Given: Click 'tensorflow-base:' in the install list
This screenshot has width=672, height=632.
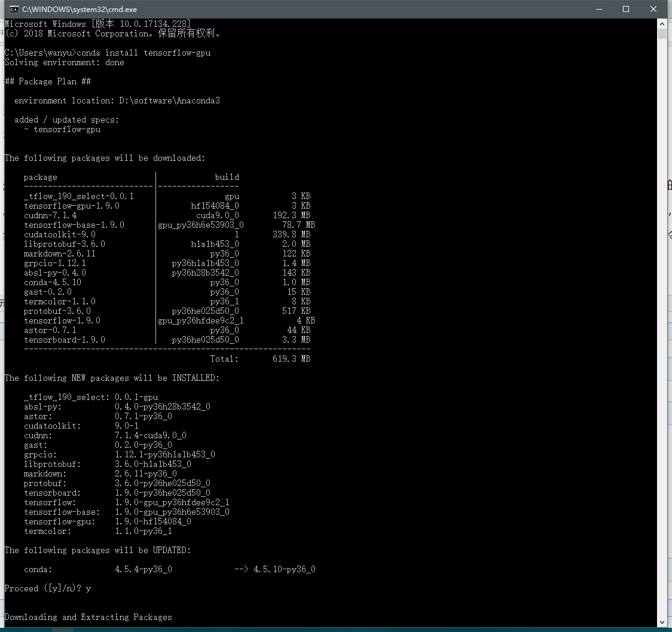Looking at the screenshot, I should coord(62,512).
